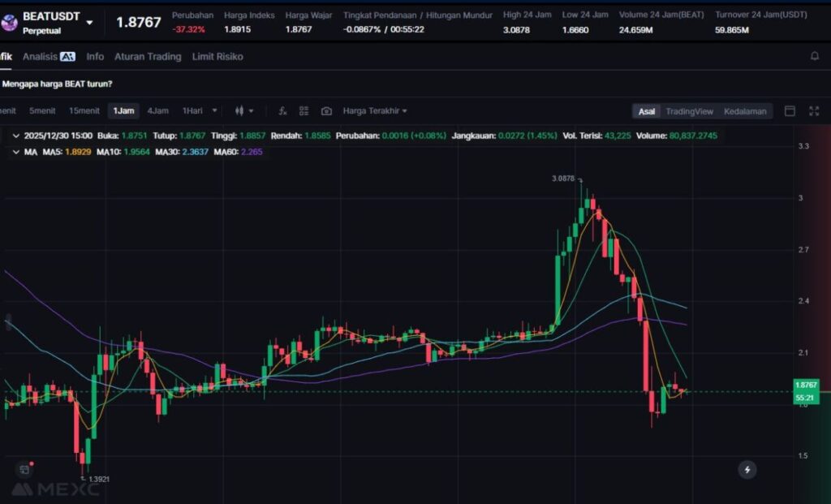Click the lightning quick-trade icon

click(747, 469)
